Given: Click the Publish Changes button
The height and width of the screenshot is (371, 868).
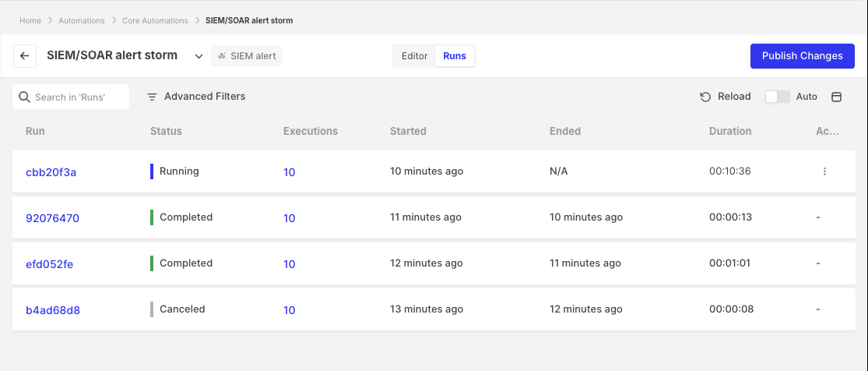Looking at the screenshot, I should click(802, 56).
